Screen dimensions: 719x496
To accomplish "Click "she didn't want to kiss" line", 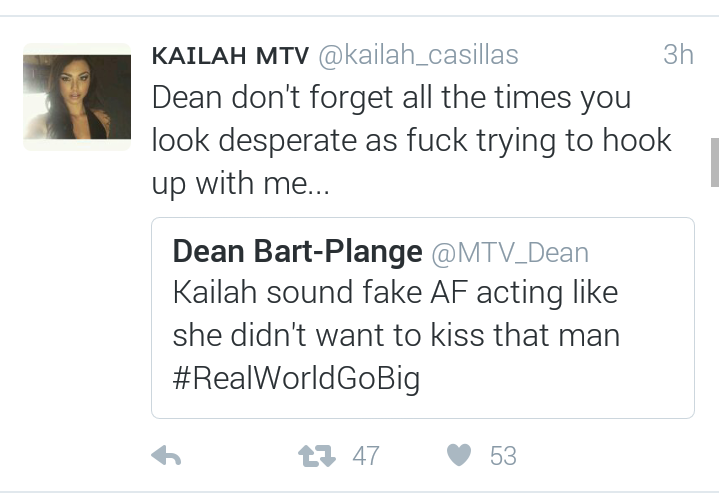I will point(397,335).
